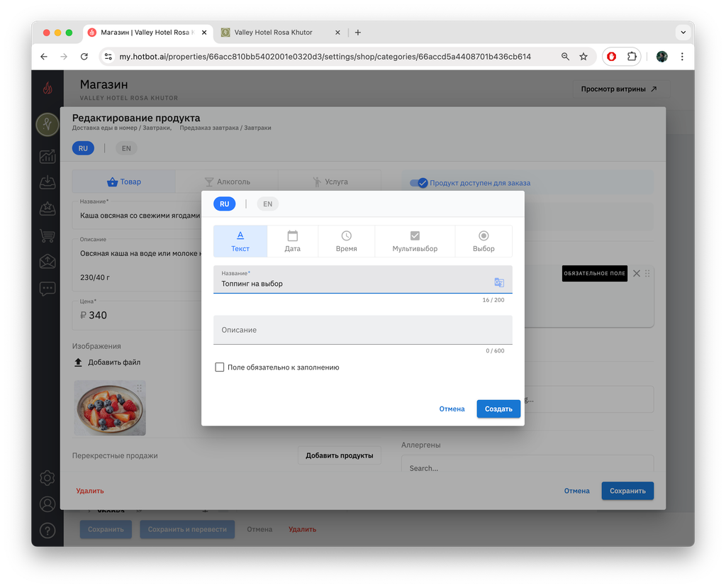Open the Valley Hotel property avatar
The height and width of the screenshot is (588, 726).
(x=48, y=124)
